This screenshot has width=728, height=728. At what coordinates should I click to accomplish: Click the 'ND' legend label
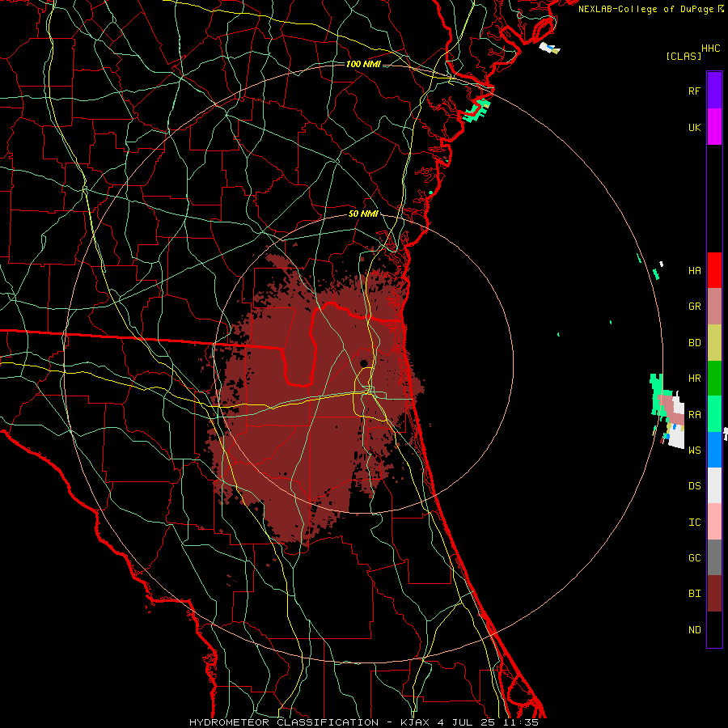(694, 629)
